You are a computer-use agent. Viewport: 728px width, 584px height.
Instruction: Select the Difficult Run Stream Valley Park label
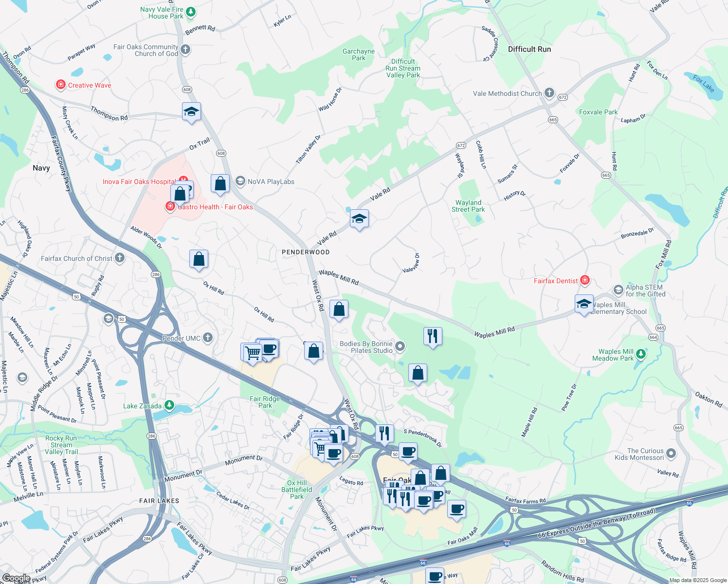403,68
